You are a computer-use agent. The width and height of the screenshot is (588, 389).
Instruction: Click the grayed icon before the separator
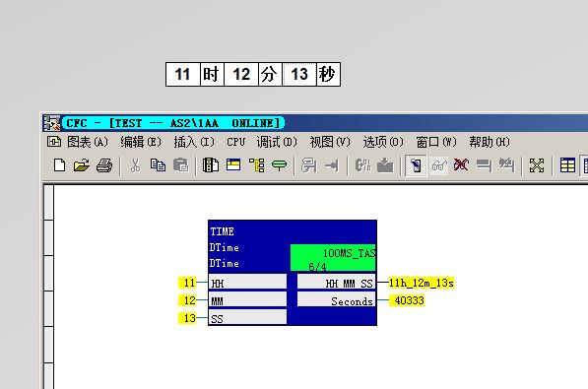pos(506,165)
